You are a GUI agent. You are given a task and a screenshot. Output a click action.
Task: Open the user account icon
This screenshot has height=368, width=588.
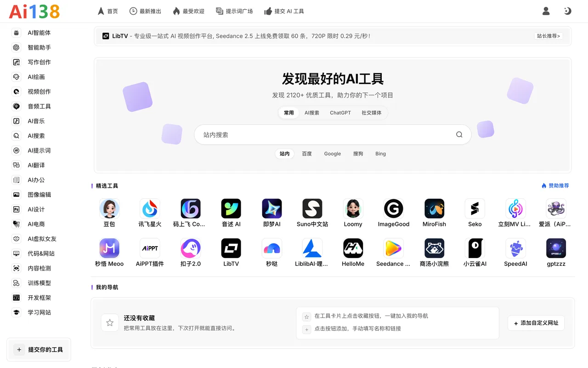coord(546,11)
